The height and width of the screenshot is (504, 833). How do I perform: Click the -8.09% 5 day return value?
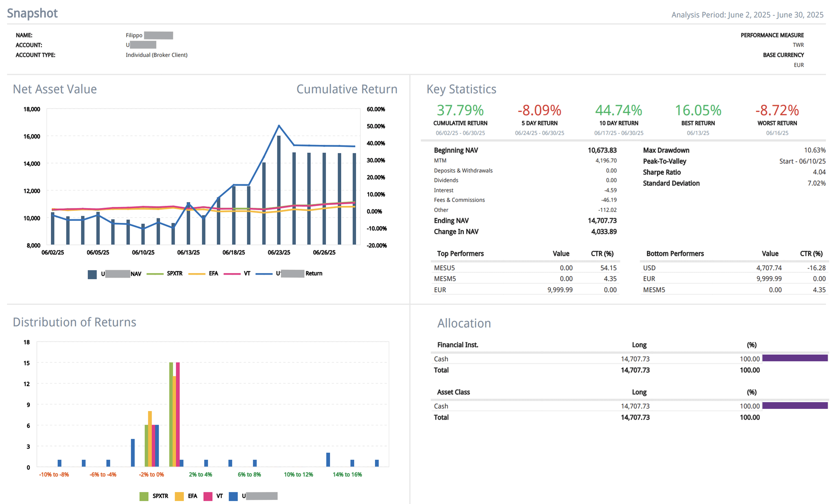[539, 110]
